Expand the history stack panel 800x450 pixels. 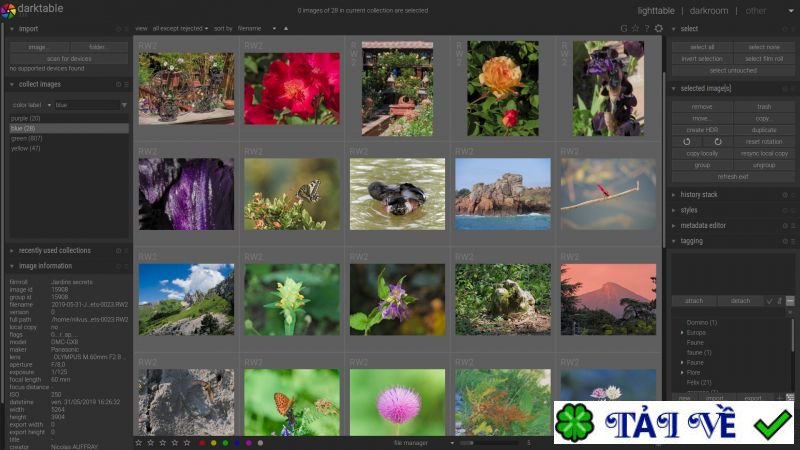point(699,194)
